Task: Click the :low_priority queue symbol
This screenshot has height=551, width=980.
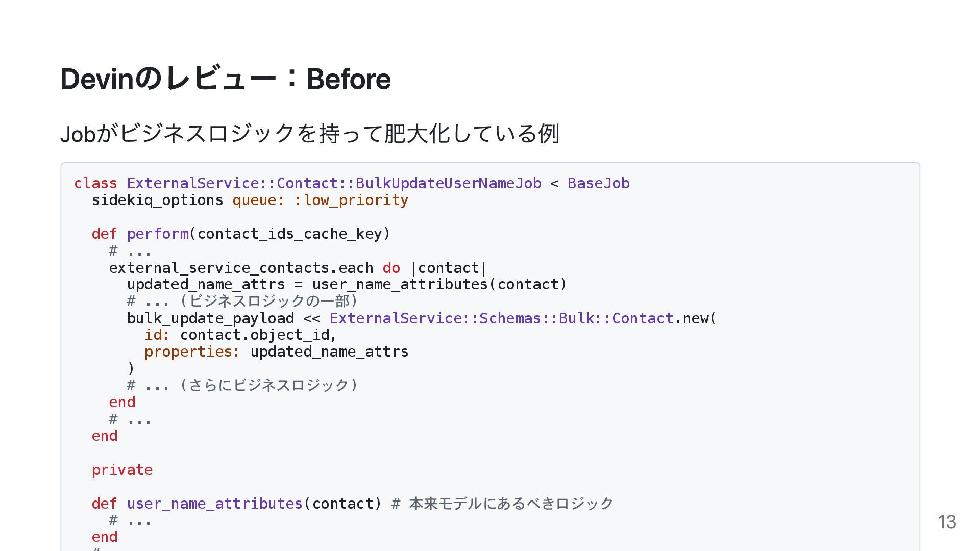Action: (x=351, y=200)
